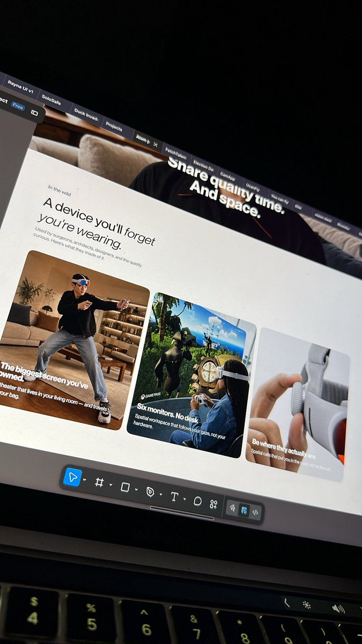
Task: Open the Move tool dropdown arrow
Action: tap(85, 480)
